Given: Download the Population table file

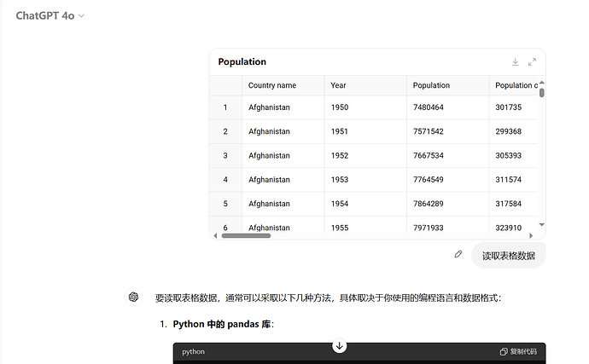Looking at the screenshot, I should (x=516, y=62).
